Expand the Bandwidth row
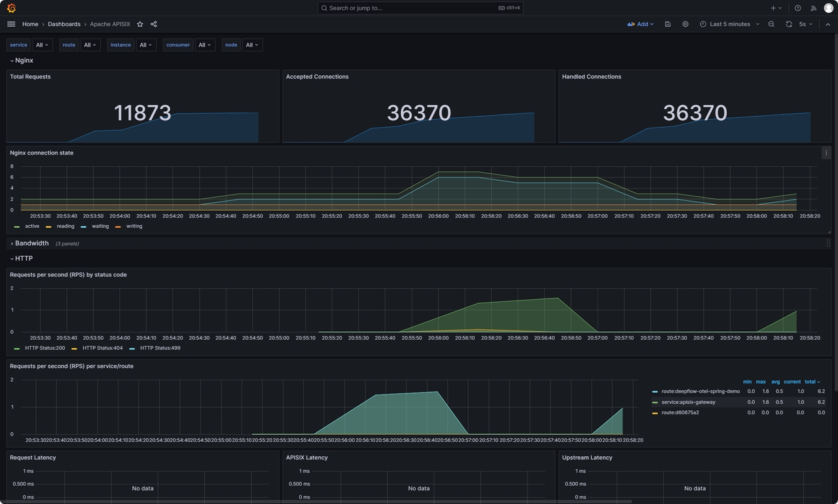 (x=29, y=243)
